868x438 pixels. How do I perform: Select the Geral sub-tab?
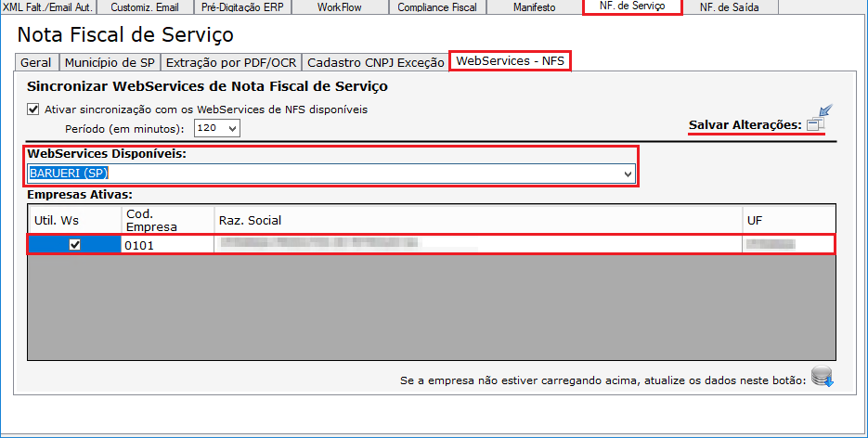36,63
